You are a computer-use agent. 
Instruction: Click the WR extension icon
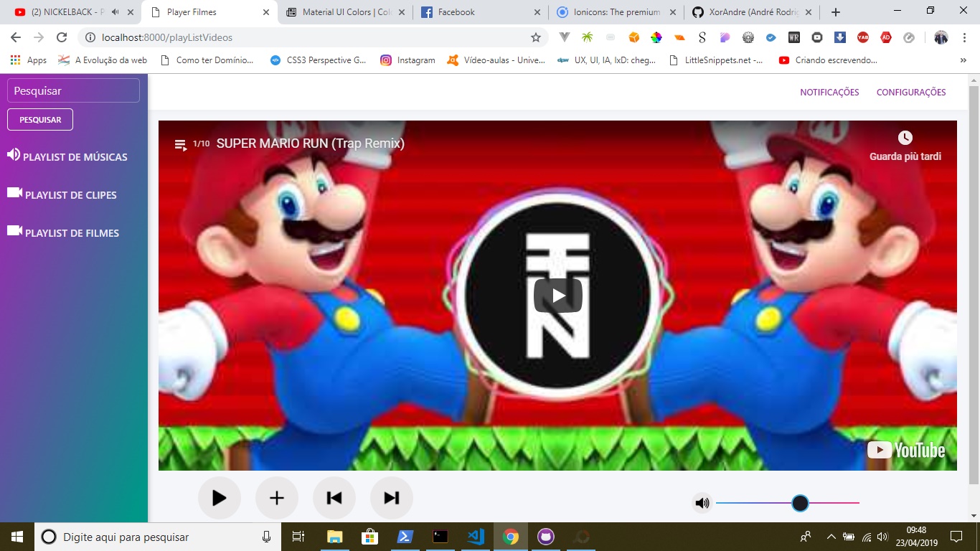[794, 37]
